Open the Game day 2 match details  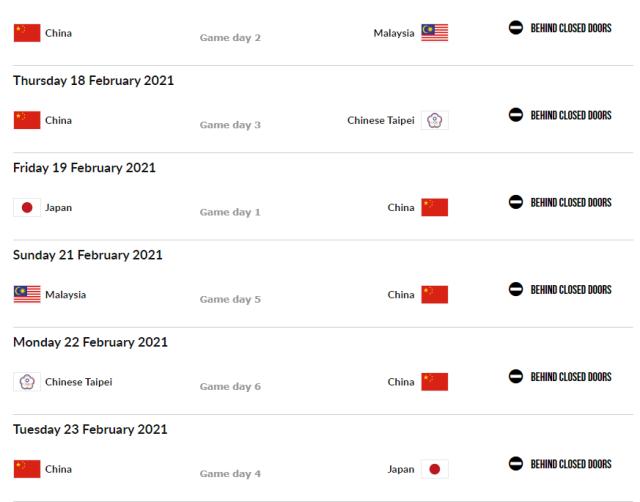click(x=230, y=38)
